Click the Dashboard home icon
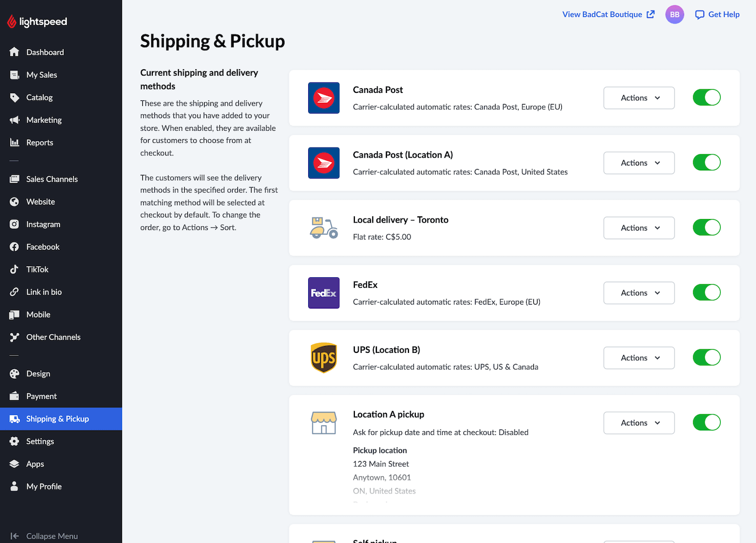This screenshot has width=756, height=543. pyautogui.click(x=14, y=52)
